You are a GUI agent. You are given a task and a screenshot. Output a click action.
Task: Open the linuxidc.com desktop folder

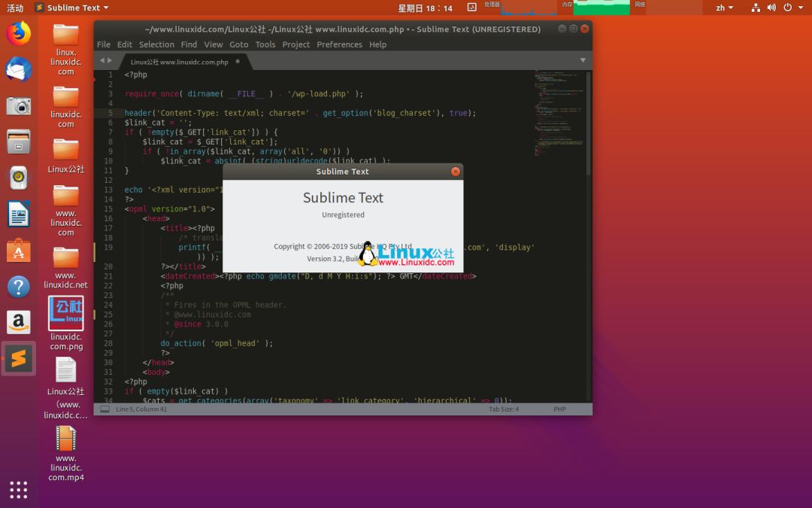(x=65, y=107)
